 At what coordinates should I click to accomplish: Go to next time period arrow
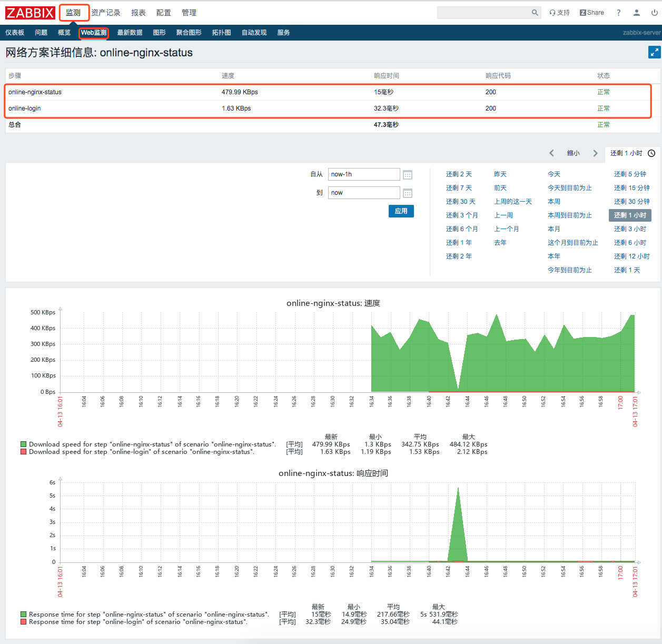[x=595, y=153]
